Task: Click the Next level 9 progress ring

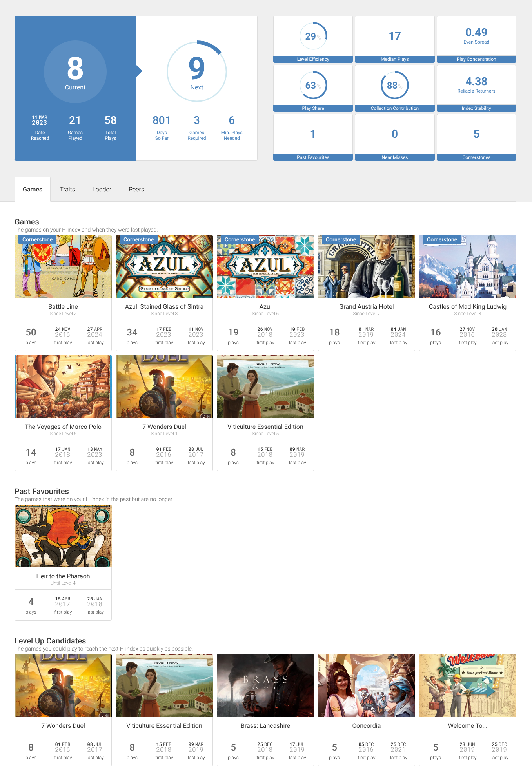Action: tap(197, 71)
